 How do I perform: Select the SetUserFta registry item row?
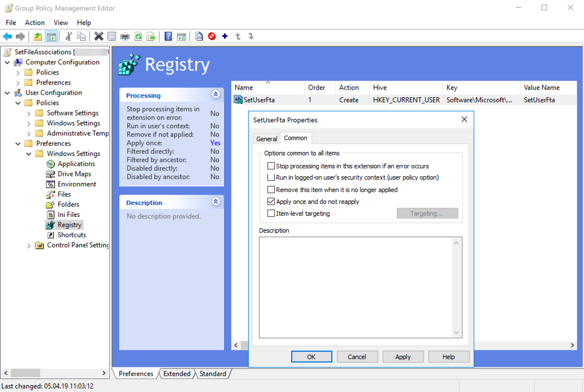click(x=404, y=100)
